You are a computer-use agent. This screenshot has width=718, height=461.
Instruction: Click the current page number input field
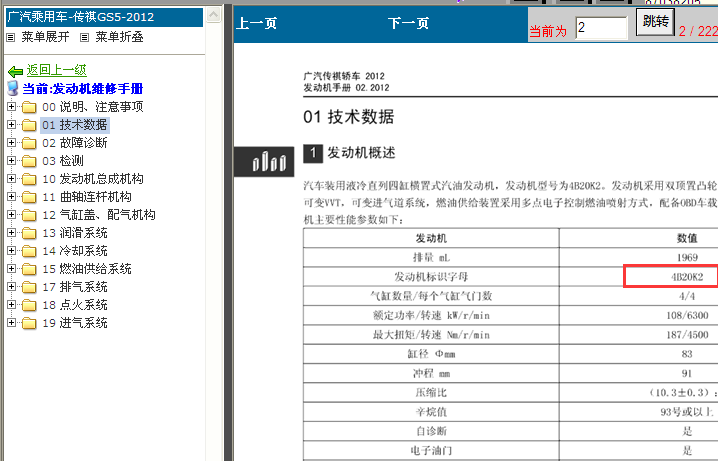pos(601,28)
